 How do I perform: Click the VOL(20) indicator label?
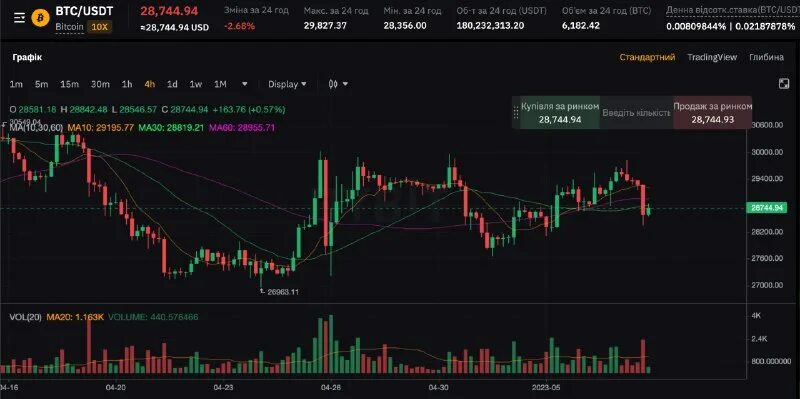(x=26, y=317)
